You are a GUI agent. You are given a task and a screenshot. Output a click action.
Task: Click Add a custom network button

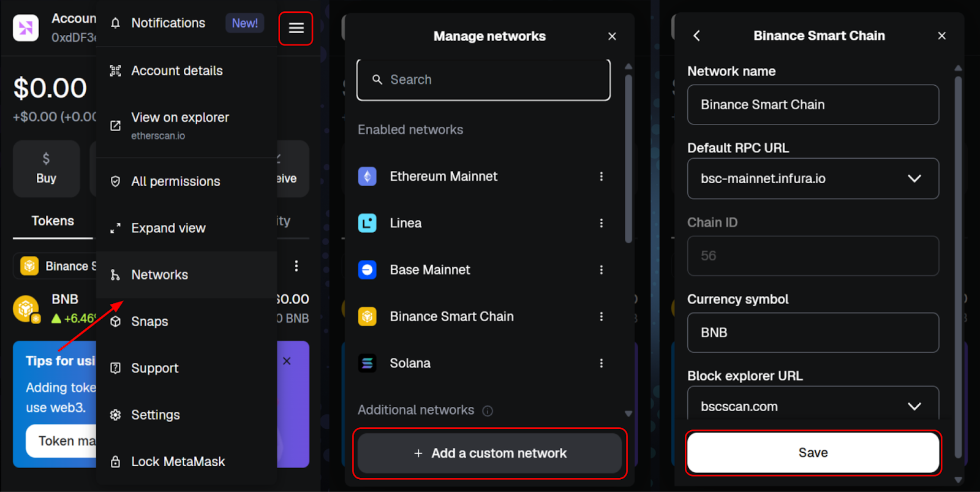(489, 453)
